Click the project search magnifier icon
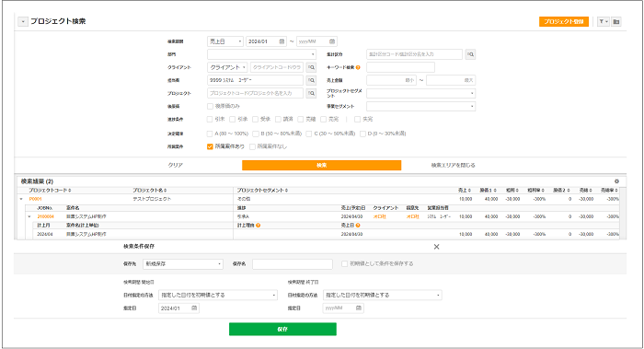Screen dimensions: 644x349 [311, 93]
